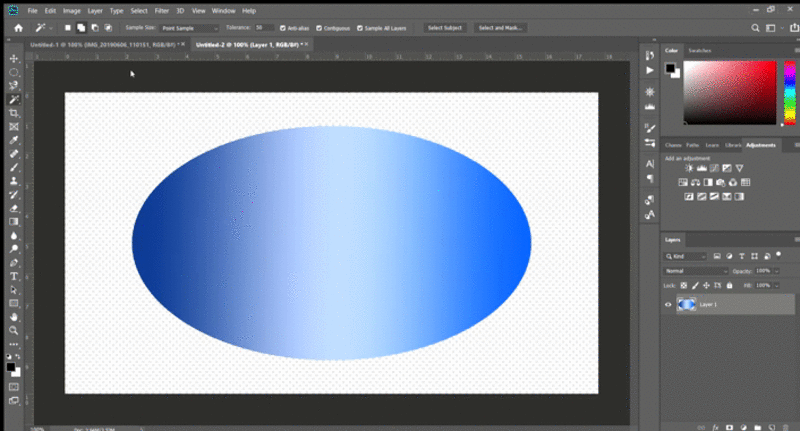Image resolution: width=800 pixels, height=431 pixels.
Task: Toggle the Contiguous checkbox
Action: coord(319,28)
